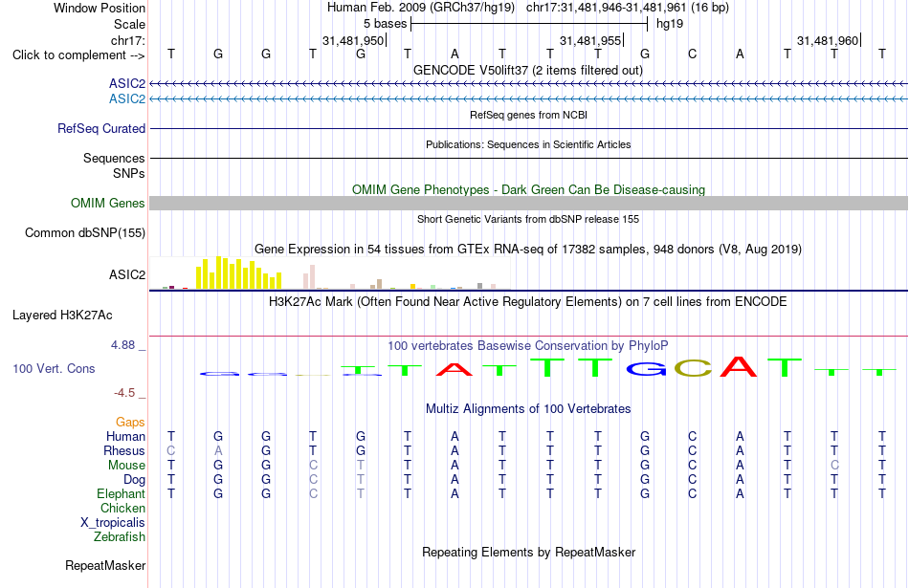Click the 'RefSeq genes from NCBI' track title

528,115
